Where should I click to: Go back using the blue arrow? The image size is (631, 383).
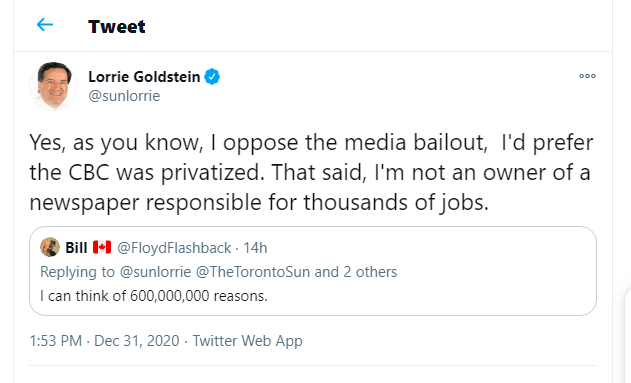tap(45, 25)
